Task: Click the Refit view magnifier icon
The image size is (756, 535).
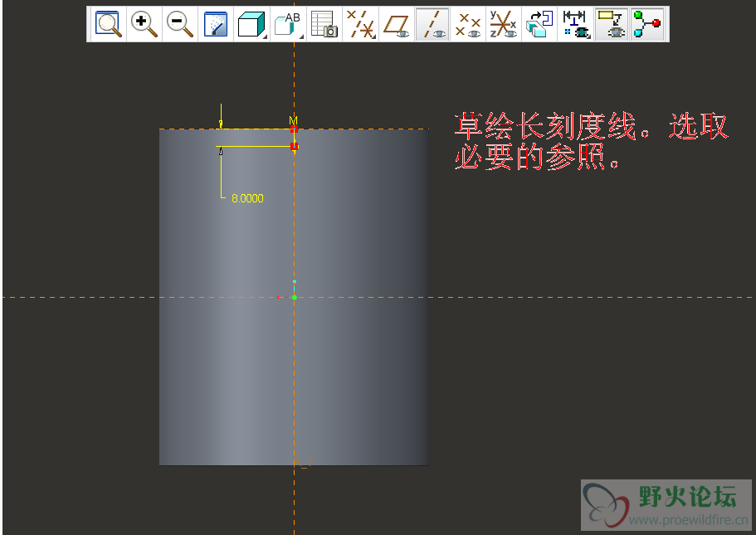Action: [x=108, y=24]
